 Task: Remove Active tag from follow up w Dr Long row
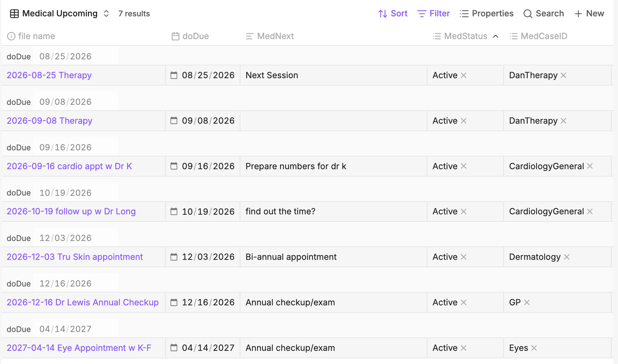(x=464, y=212)
